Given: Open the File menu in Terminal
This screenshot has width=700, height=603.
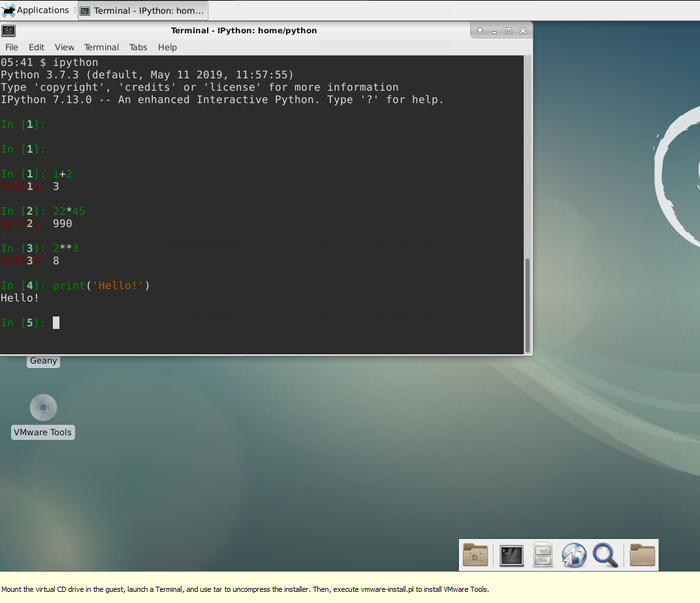Looking at the screenshot, I should tap(11, 47).
